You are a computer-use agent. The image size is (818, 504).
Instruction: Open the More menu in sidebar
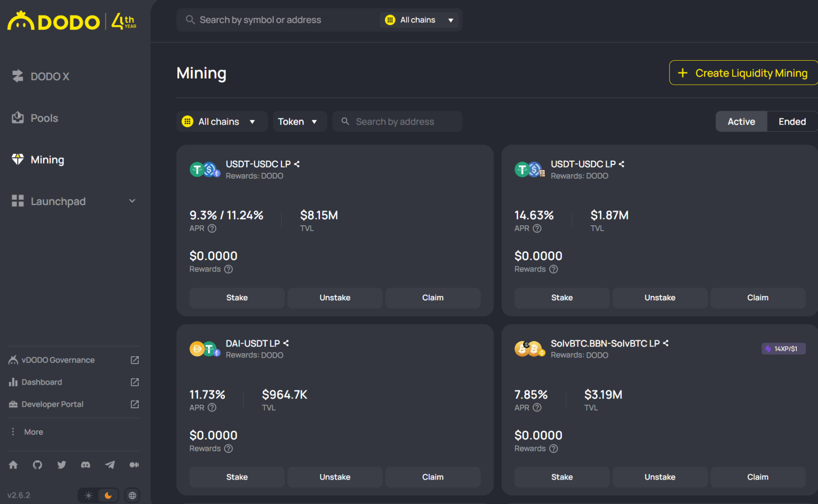click(x=27, y=432)
